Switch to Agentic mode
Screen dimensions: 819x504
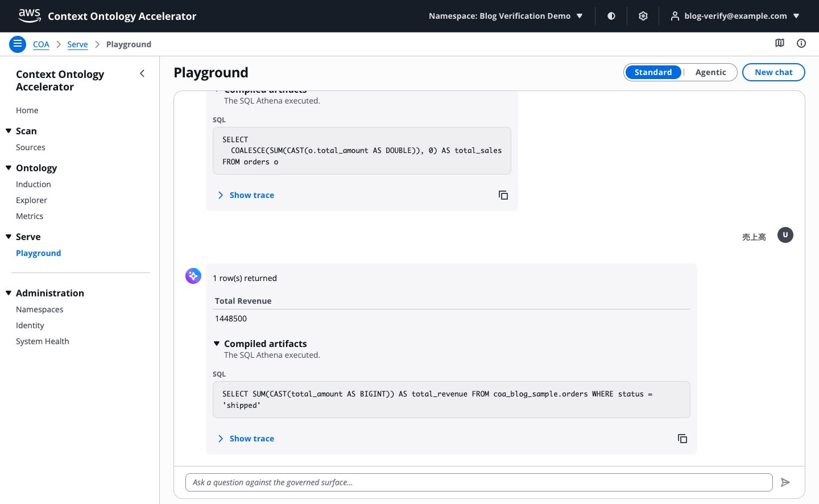(710, 72)
